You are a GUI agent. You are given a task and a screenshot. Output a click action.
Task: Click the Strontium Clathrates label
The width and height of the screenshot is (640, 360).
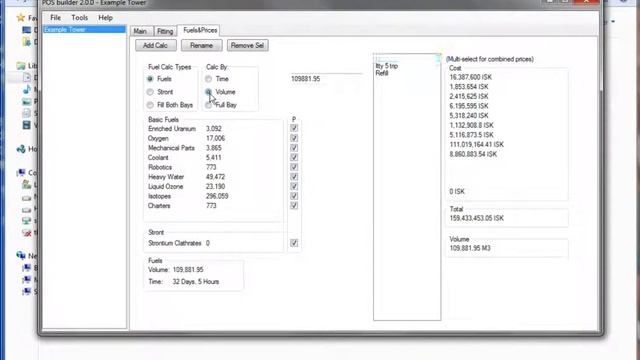(x=175, y=243)
